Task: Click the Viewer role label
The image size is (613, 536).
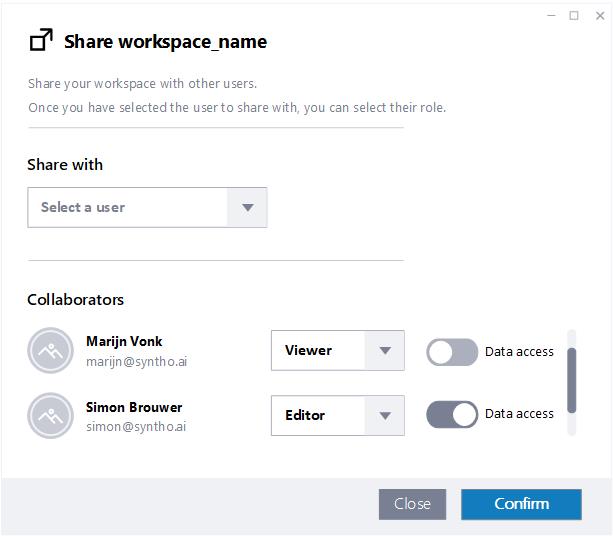Action: [x=308, y=350]
